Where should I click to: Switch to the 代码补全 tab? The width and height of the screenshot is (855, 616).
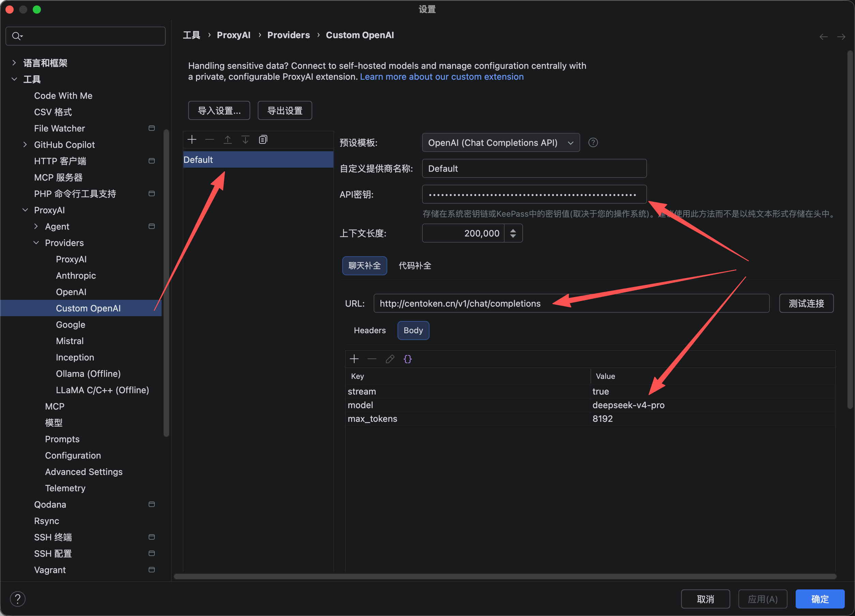click(415, 266)
